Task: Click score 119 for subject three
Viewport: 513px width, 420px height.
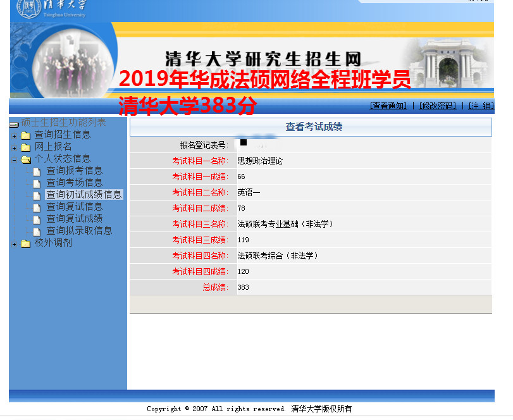Action: (243, 240)
